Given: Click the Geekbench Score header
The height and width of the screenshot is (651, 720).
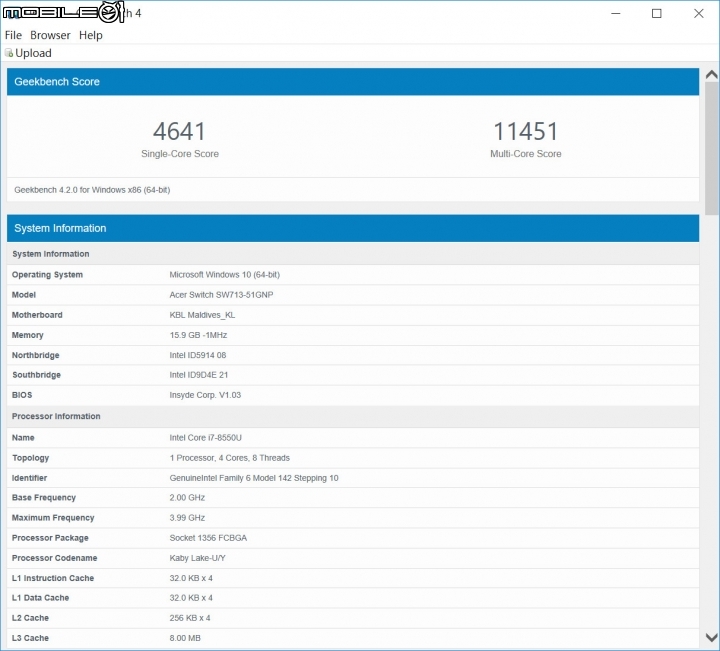Looking at the screenshot, I should (x=353, y=82).
